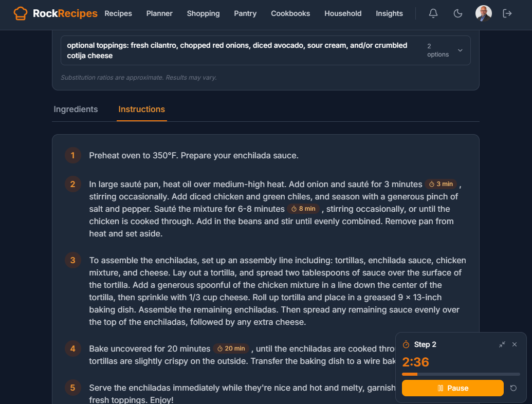Open the notifications bell
Viewport: 532px width, 404px height.
pos(433,13)
